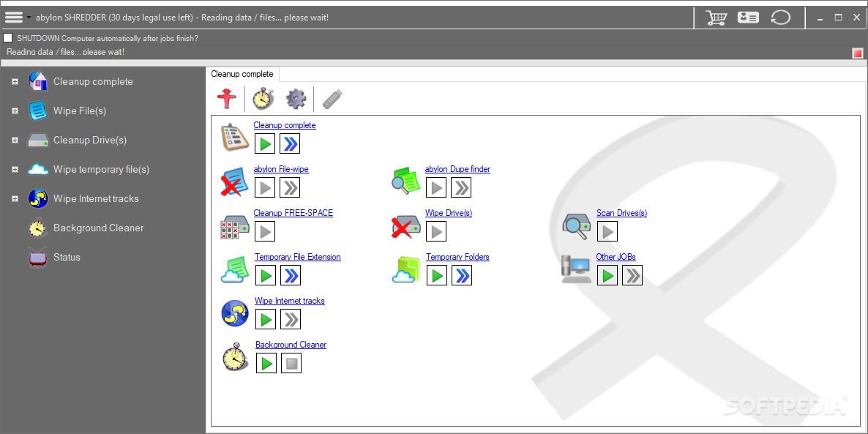Open the shopping cart purchase icon
868x434 pixels.
click(x=716, y=17)
